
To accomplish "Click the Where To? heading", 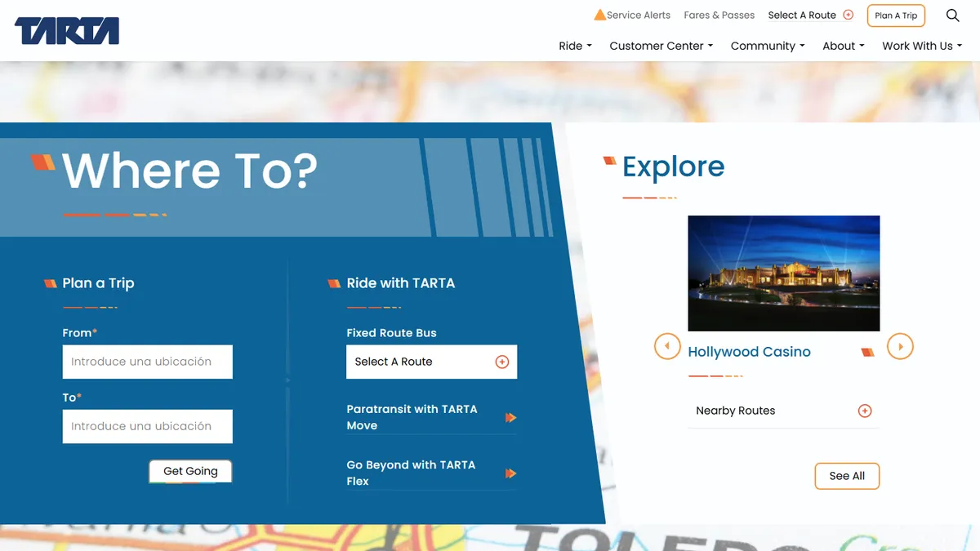I will (x=189, y=171).
